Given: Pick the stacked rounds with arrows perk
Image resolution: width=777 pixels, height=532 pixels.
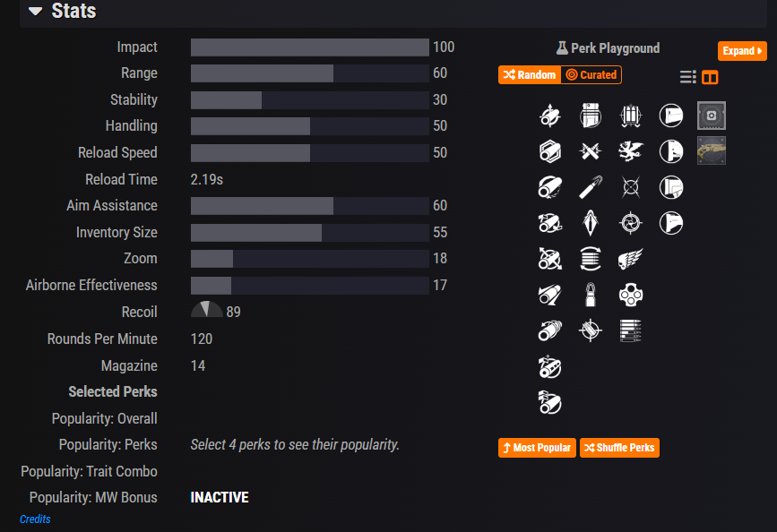Looking at the screenshot, I should [x=591, y=259].
